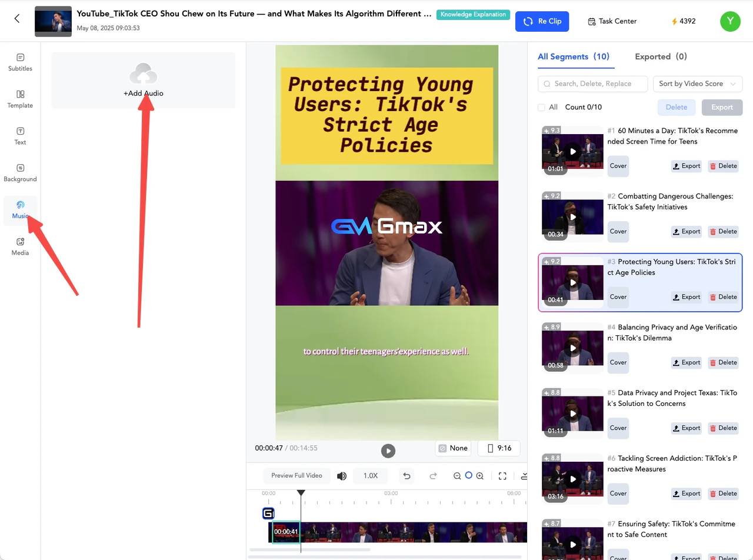
Task: Play segment #2 Combatting Dangerous Challenges thumbnail
Action: pyautogui.click(x=573, y=216)
